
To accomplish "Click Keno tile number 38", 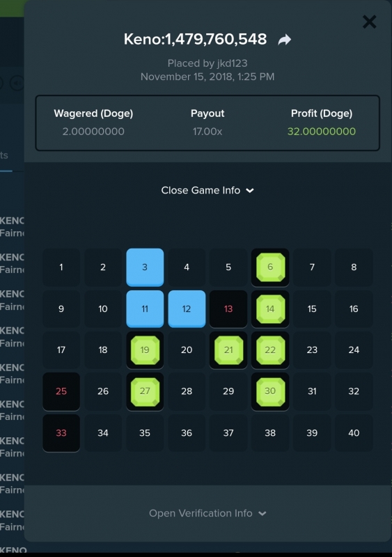I will (x=270, y=433).
